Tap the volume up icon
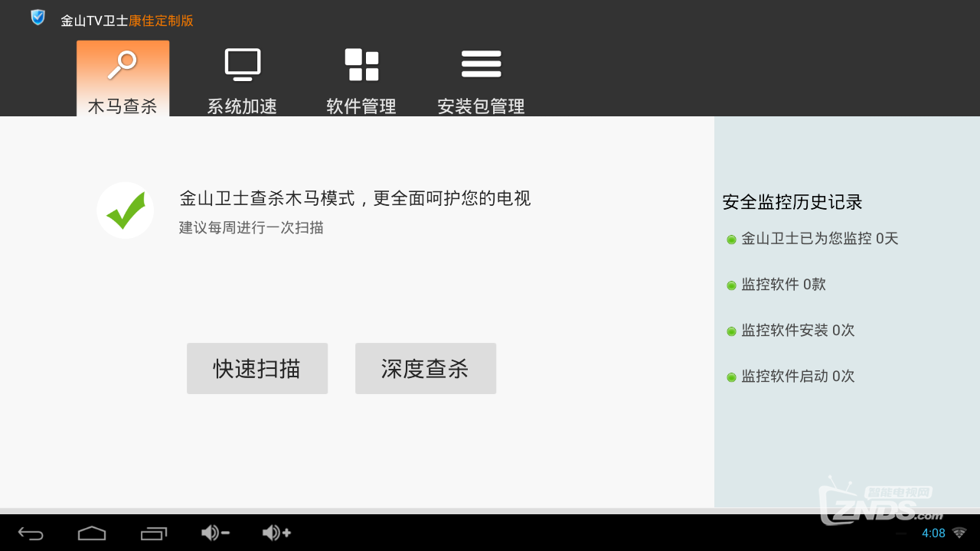Screen dimensions: 980x551 [x=276, y=533]
